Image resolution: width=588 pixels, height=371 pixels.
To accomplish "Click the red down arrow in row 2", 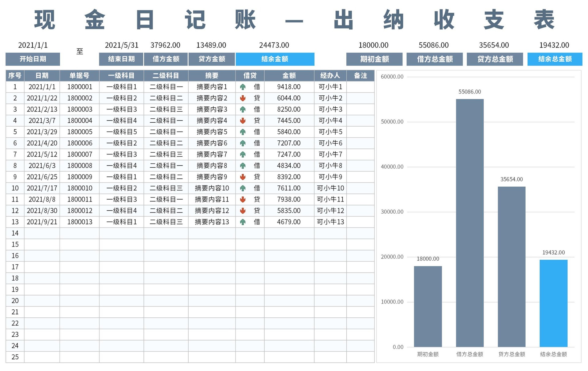I will pyautogui.click(x=243, y=98).
